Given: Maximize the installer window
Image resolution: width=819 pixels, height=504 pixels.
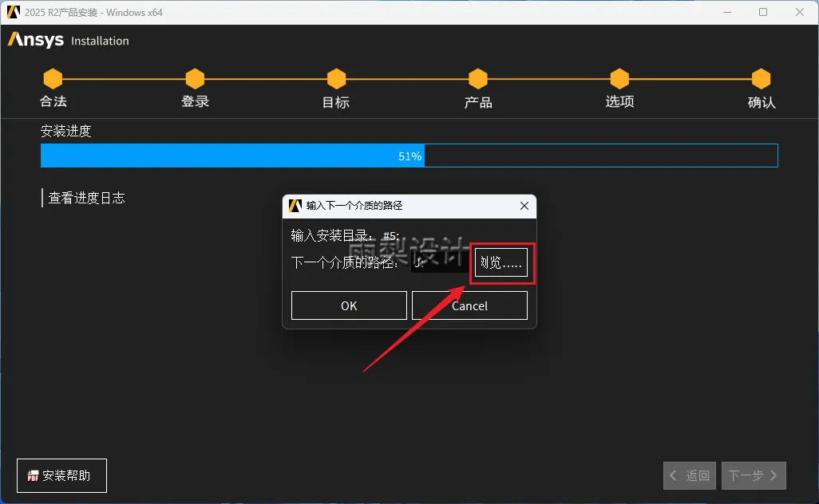Looking at the screenshot, I should click(763, 12).
